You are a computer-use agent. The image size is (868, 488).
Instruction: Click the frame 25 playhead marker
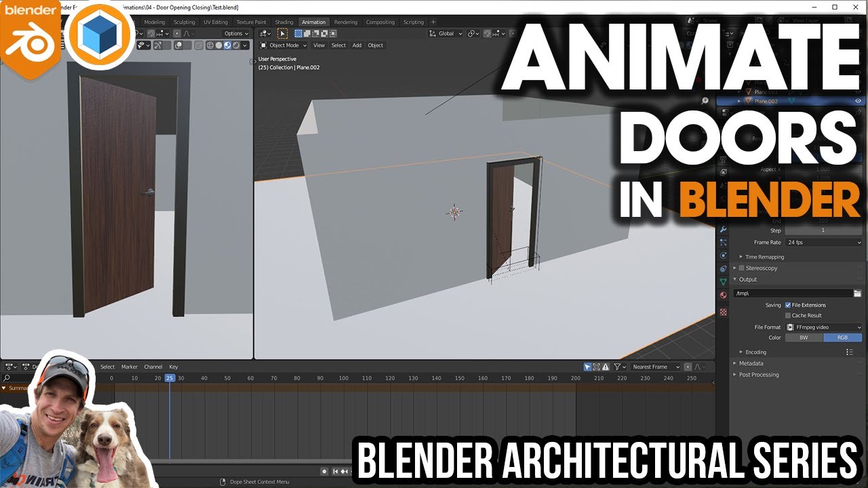coord(170,378)
